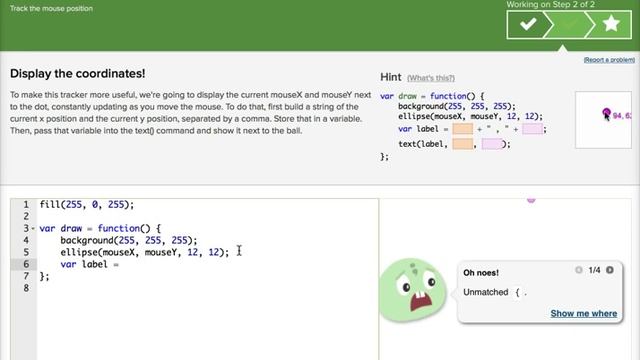640x360 pixels.
Task: Click Show me where link
Action: pos(584,313)
